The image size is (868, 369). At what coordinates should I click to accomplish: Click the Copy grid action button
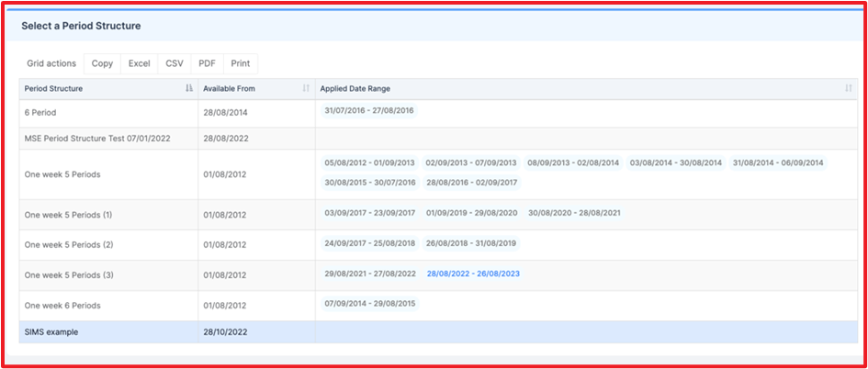pos(102,63)
